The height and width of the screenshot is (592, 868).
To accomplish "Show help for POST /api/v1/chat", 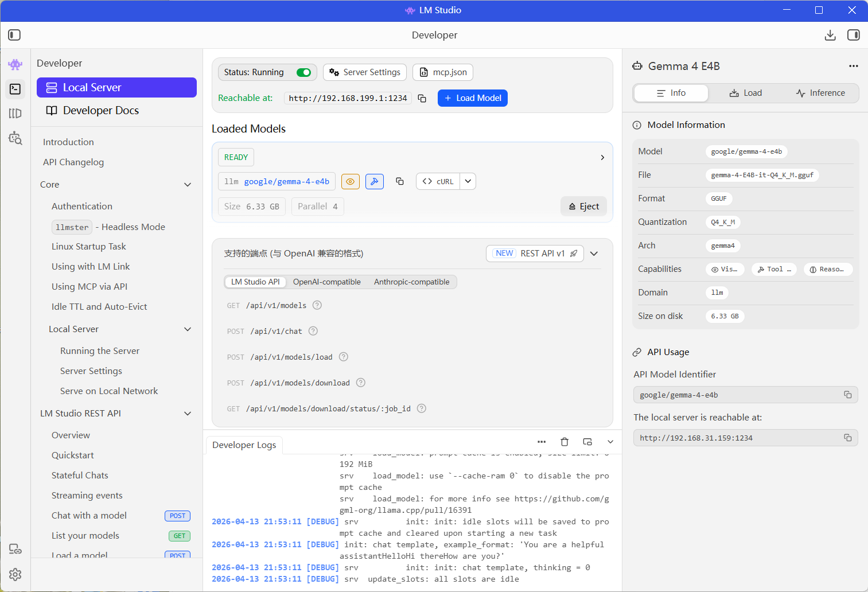I will (x=313, y=331).
